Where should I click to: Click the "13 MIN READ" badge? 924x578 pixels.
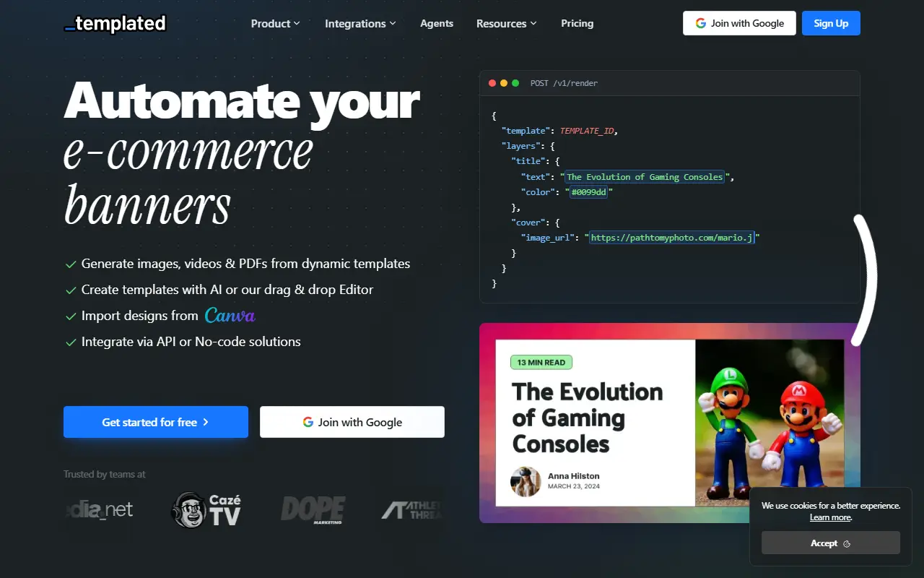pyautogui.click(x=541, y=362)
